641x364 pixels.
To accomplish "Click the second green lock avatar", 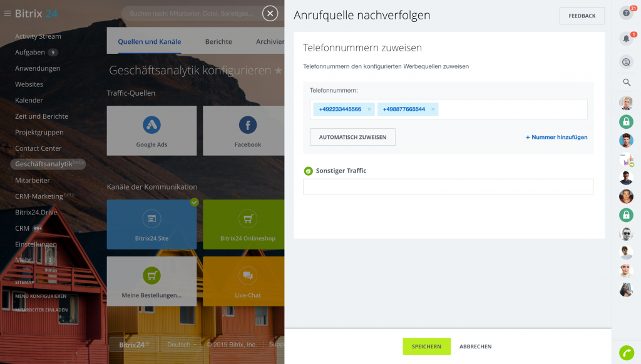I will point(626,215).
